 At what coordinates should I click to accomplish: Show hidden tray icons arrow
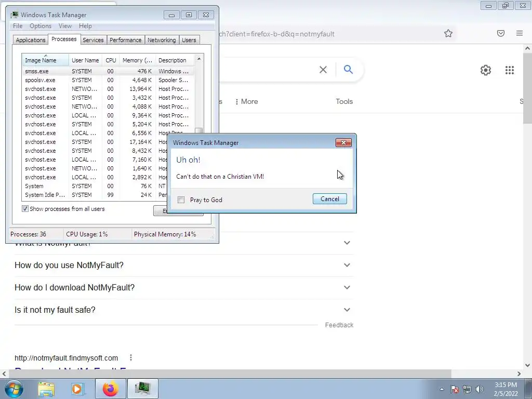click(x=442, y=389)
